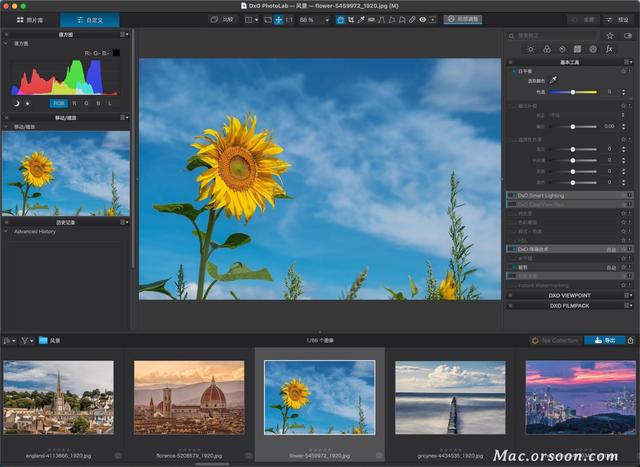Image resolution: width=640 pixels, height=467 pixels.
Task: Expand the DXO VIEWPOINT panel
Action: point(569,296)
